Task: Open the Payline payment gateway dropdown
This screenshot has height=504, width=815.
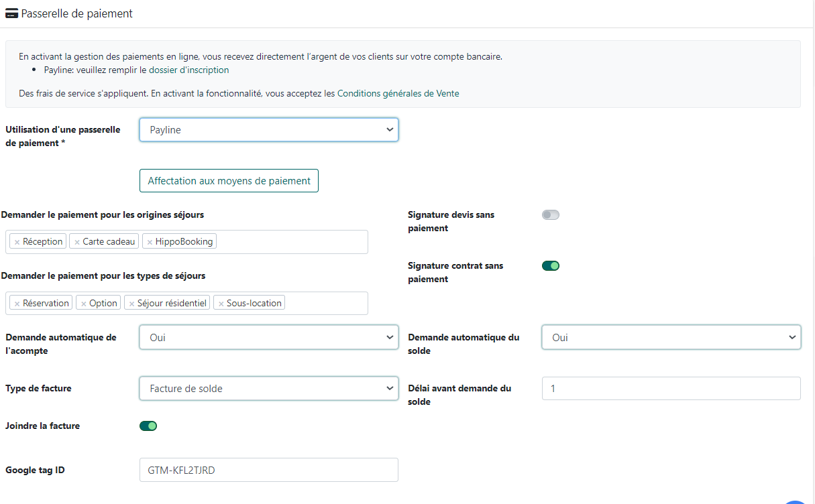Action: coord(268,130)
